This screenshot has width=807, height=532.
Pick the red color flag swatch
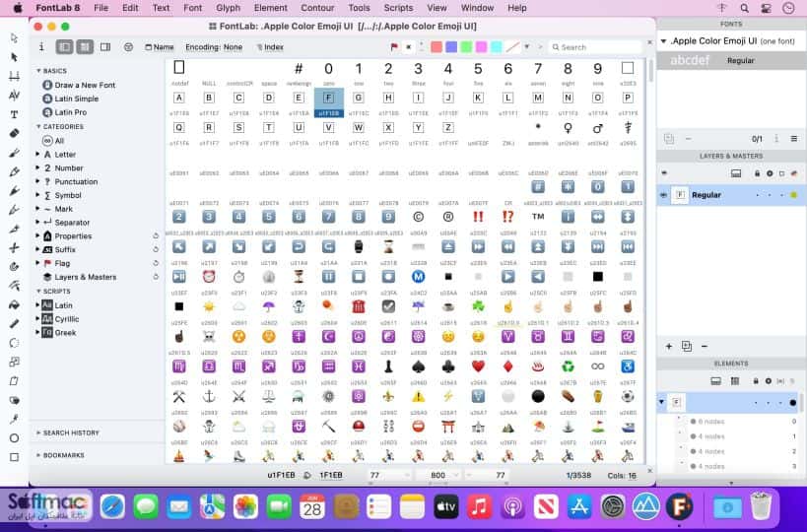[437, 47]
